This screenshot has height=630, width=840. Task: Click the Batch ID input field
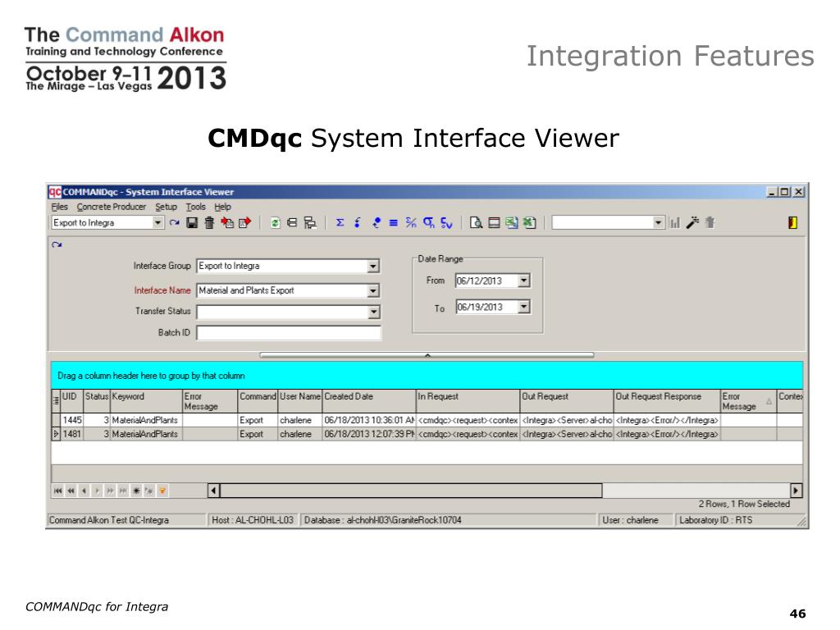tap(289, 333)
